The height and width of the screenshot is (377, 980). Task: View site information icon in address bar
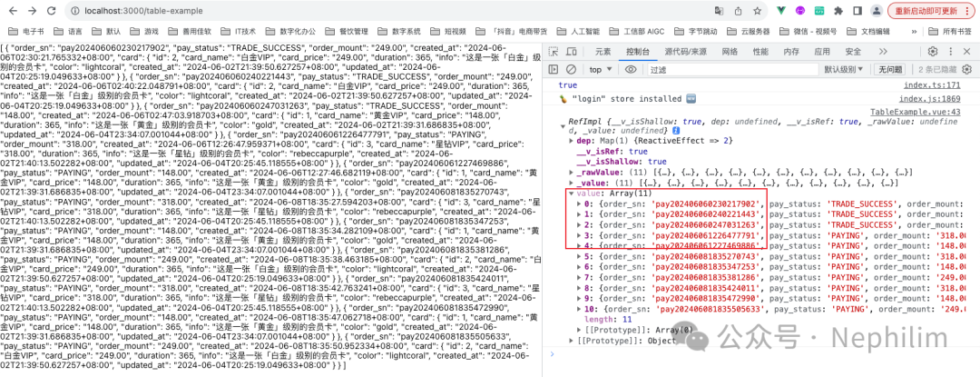tap(74, 11)
